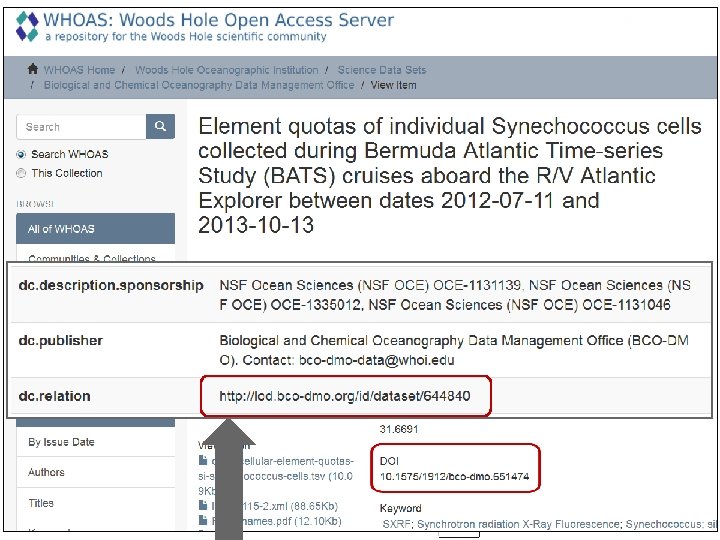
Task: Open Biological and Chemical Oceanography Data Management Office link
Action: tap(199, 85)
